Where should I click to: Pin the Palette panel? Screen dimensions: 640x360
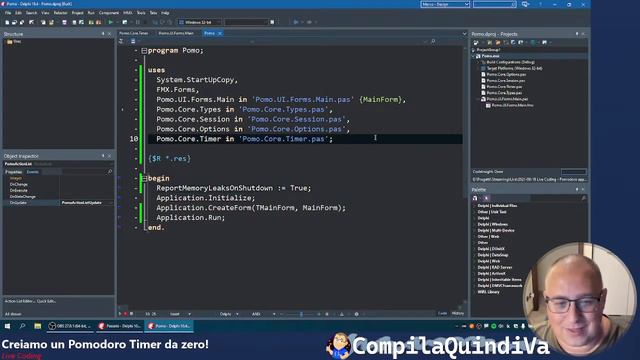click(x=577, y=189)
